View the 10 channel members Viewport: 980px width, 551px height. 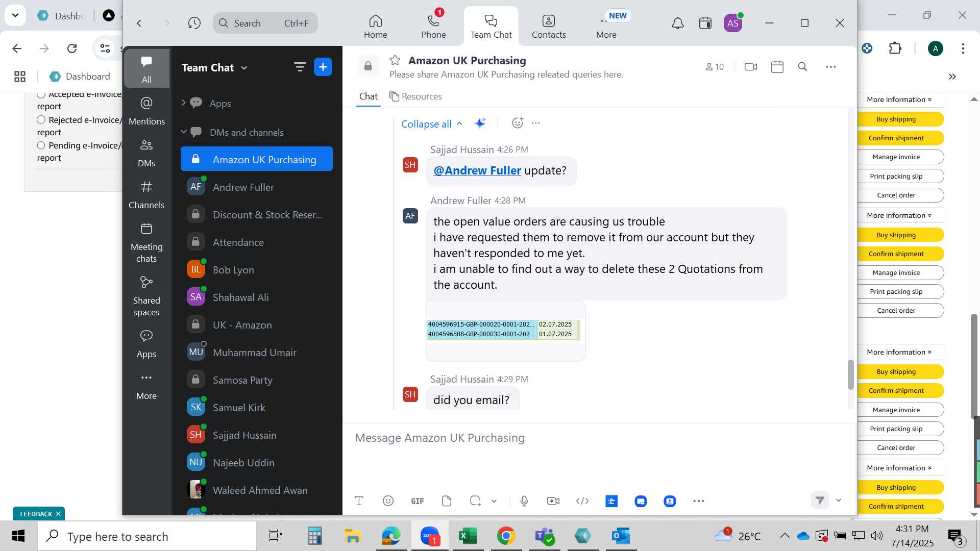(x=715, y=67)
